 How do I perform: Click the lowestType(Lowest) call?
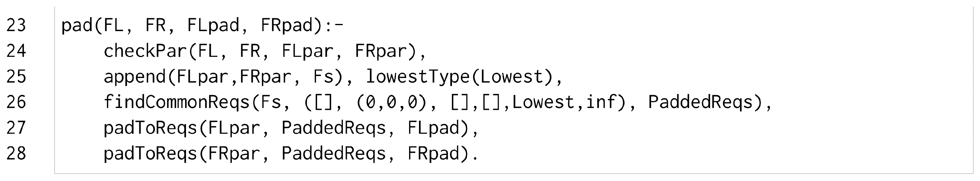click(459, 77)
